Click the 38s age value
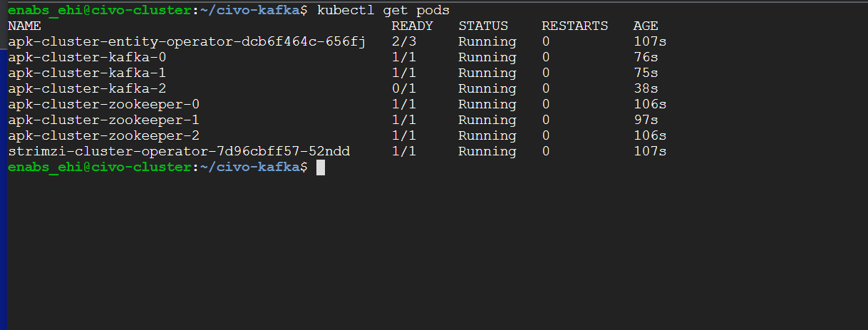Viewport: 868px width, 330px height. [x=646, y=88]
